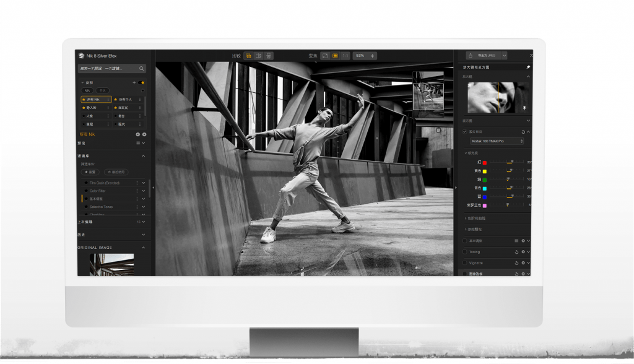Select the Nik category pill
The width and height of the screenshot is (634, 364).
[87, 90]
